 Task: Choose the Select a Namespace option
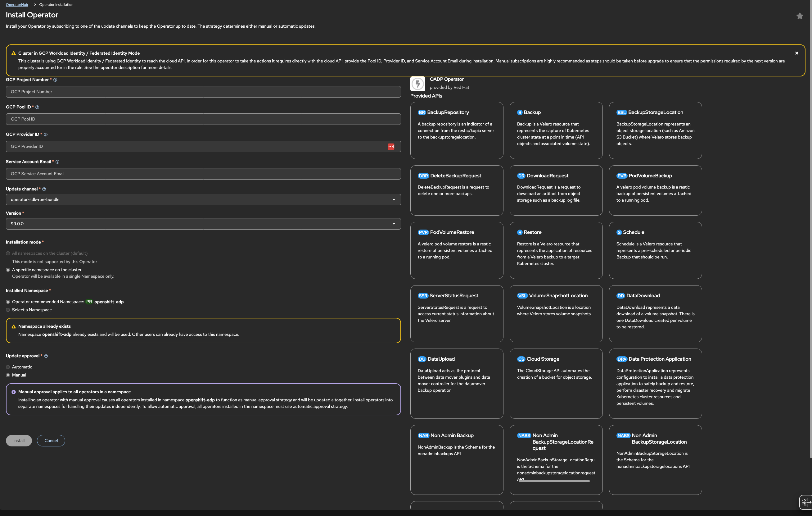point(8,310)
